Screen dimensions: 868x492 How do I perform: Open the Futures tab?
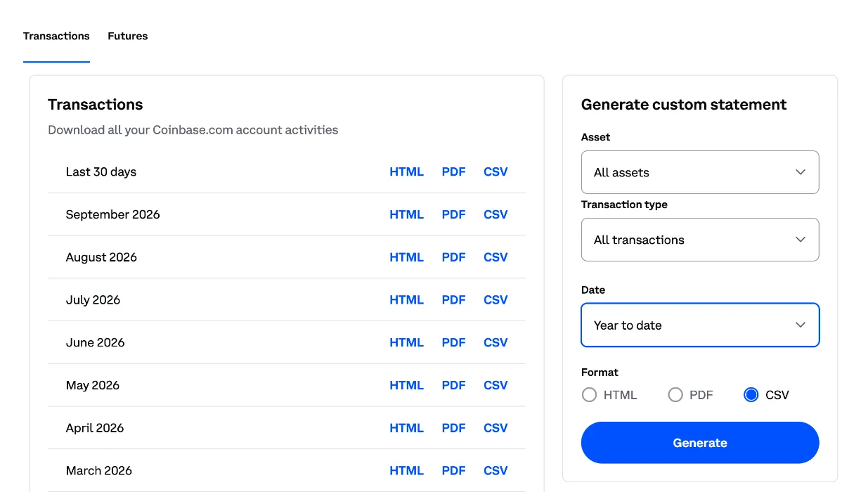[x=127, y=36]
